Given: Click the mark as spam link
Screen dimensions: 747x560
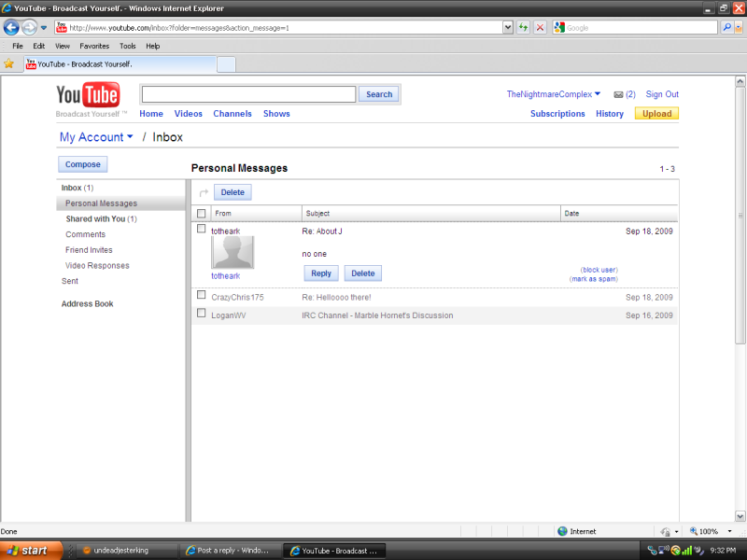Looking at the screenshot, I should pyautogui.click(x=594, y=279).
